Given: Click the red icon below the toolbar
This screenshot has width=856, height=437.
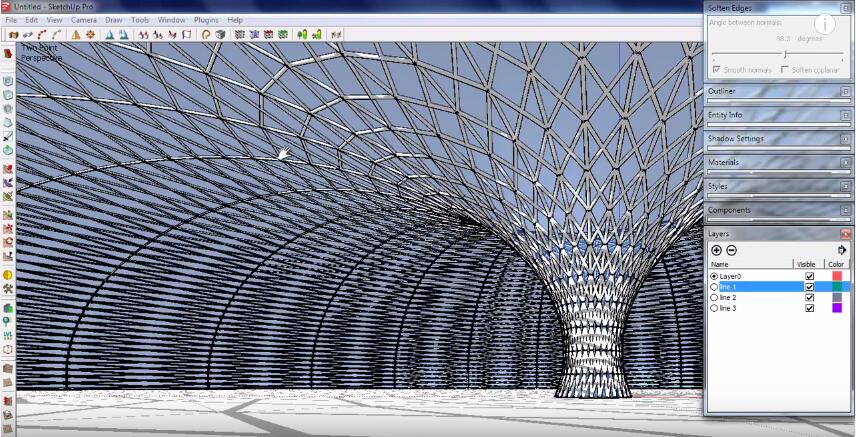Looking at the screenshot, I should pyautogui.click(x=8, y=53).
